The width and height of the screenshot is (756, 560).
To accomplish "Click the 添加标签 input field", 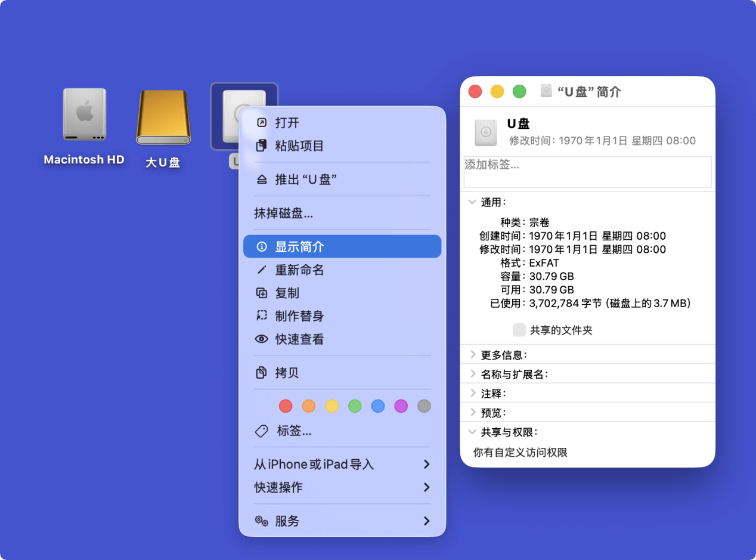I will [x=587, y=172].
